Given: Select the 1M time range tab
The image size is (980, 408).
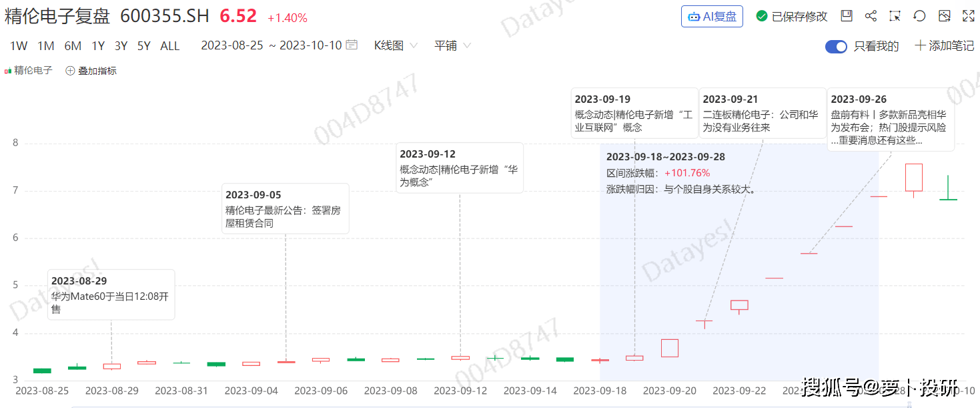Looking at the screenshot, I should point(46,46).
